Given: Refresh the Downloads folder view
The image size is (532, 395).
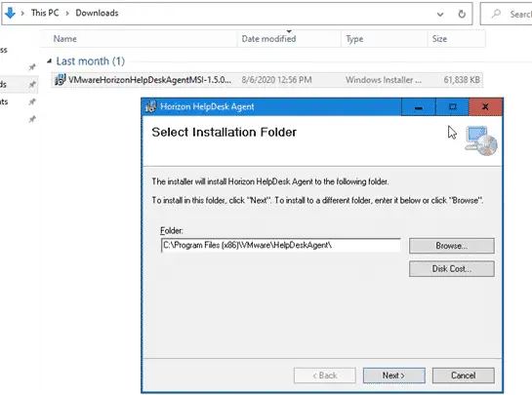Looking at the screenshot, I should click(462, 14).
